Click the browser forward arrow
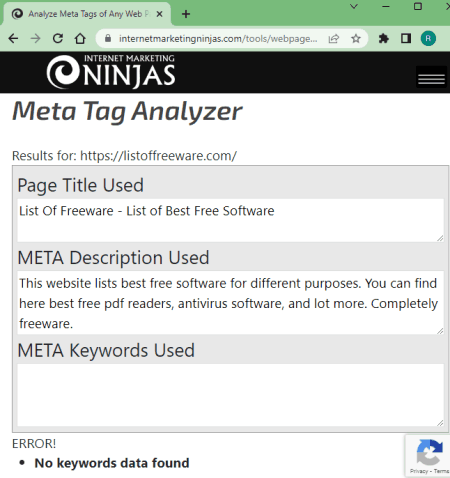This screenshot has width=450, height=478. point(35,39)
